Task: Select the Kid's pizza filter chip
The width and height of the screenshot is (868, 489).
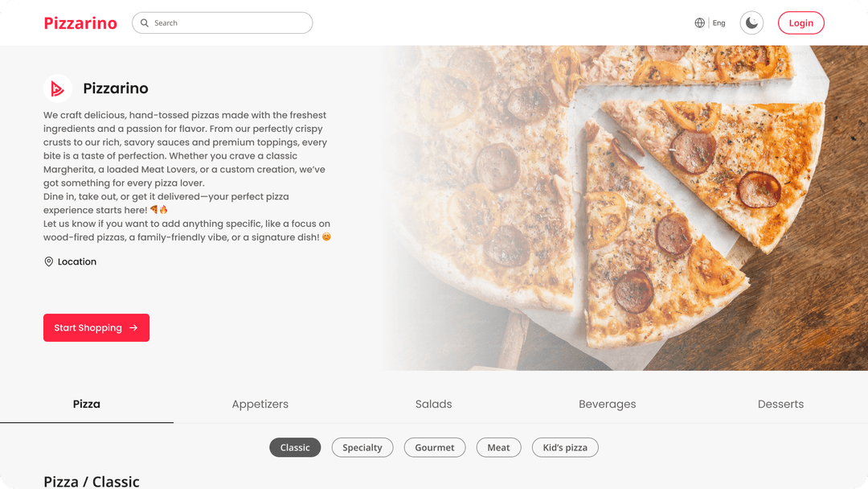Action: pos(565,447)
